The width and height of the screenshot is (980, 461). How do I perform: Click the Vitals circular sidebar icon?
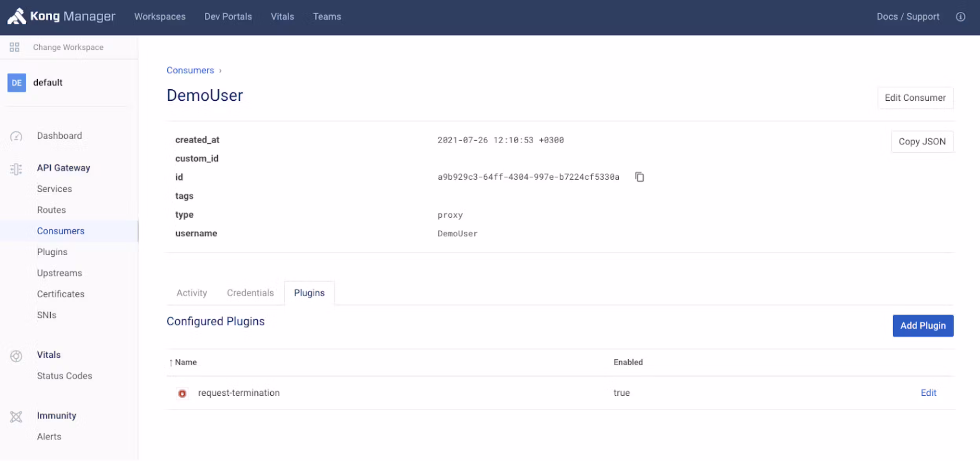16,356
